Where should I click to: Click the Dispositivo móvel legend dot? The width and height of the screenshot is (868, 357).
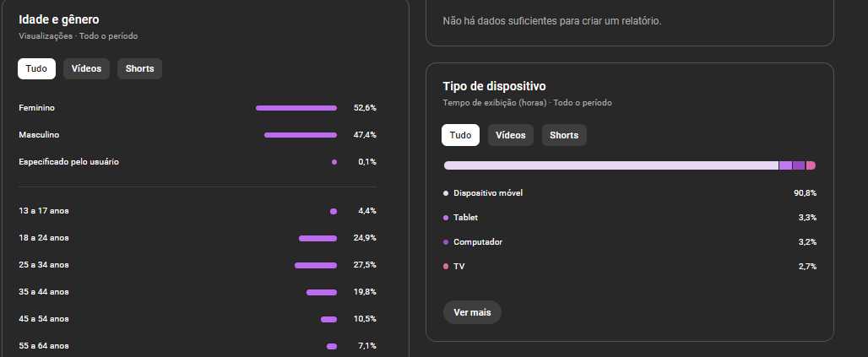click(446, 193)
